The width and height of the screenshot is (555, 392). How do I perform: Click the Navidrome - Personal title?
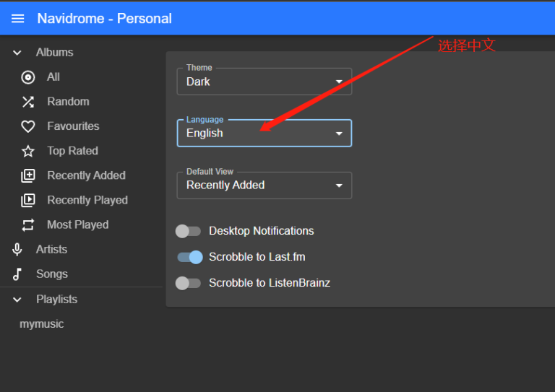pos(105,19)
